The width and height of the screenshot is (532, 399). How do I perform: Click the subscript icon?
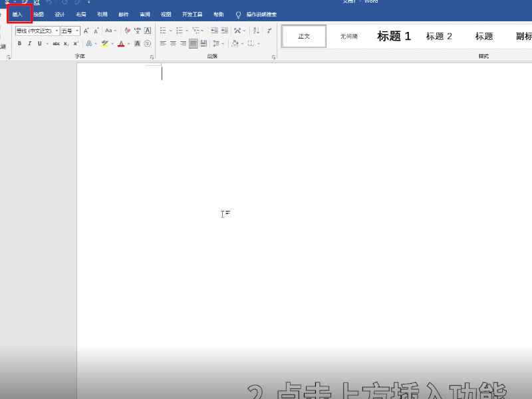[x=65, y=44]
